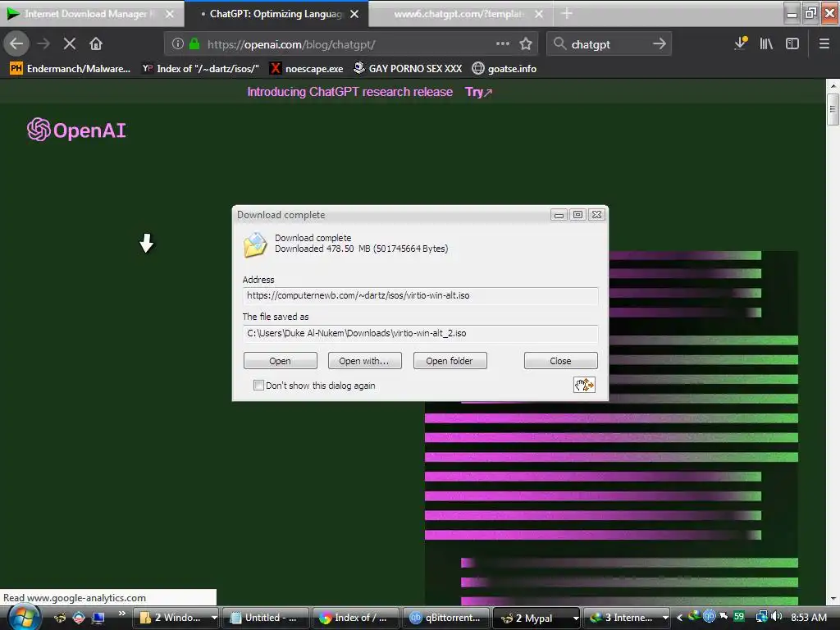Open the Index of / Chrome taskbar button

[356, 618]
